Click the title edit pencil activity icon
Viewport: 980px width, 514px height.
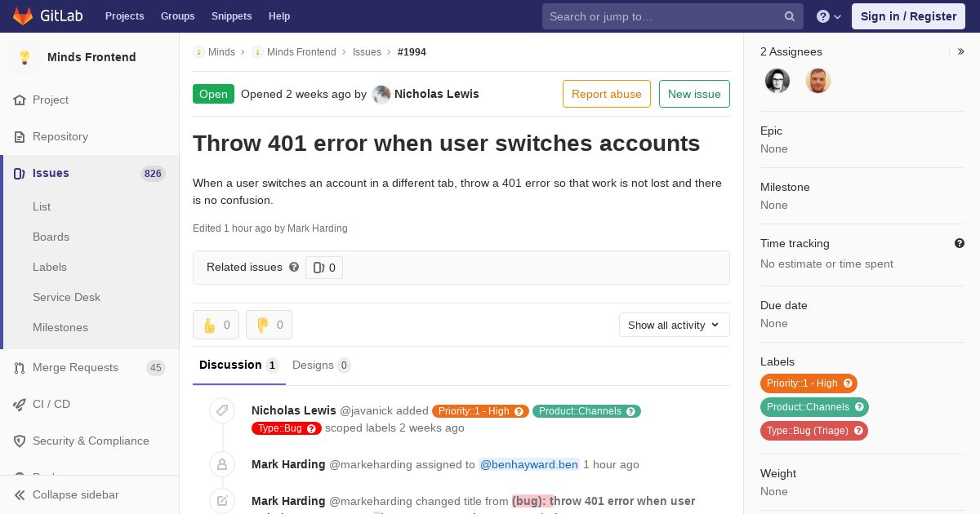click(x=221, y=501)
